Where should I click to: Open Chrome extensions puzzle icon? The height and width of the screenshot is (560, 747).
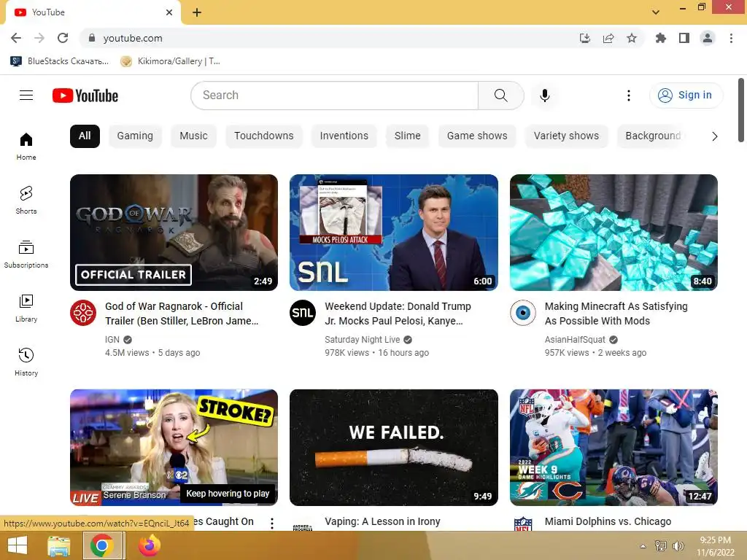(x=661, y=38)
